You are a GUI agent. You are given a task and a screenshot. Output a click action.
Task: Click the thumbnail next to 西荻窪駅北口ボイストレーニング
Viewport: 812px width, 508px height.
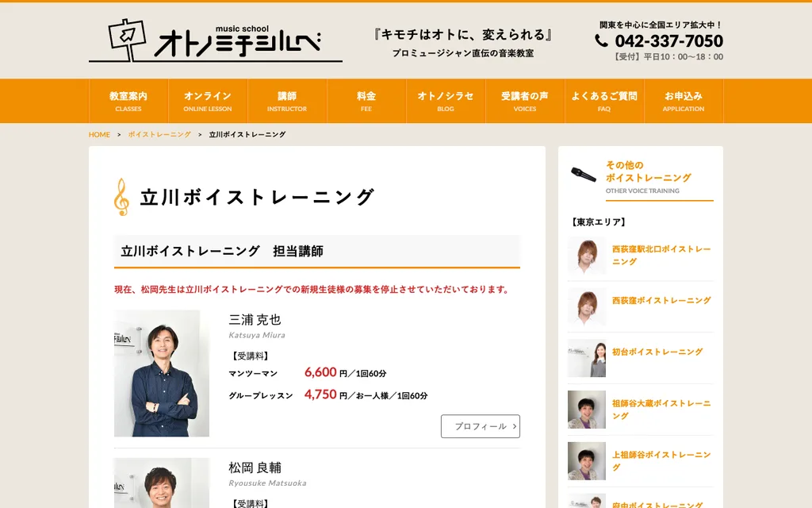point(587,255)
